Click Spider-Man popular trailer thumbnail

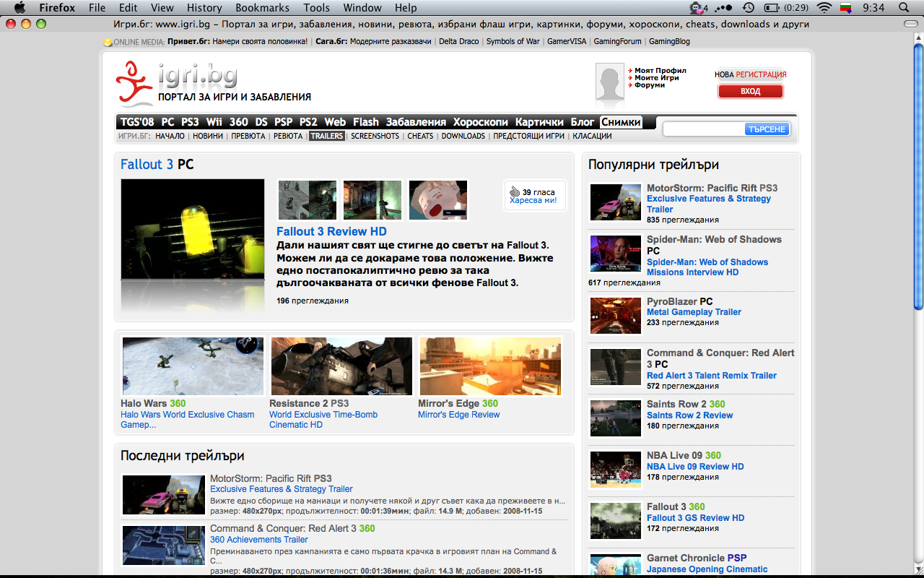(x=616, y=254)
